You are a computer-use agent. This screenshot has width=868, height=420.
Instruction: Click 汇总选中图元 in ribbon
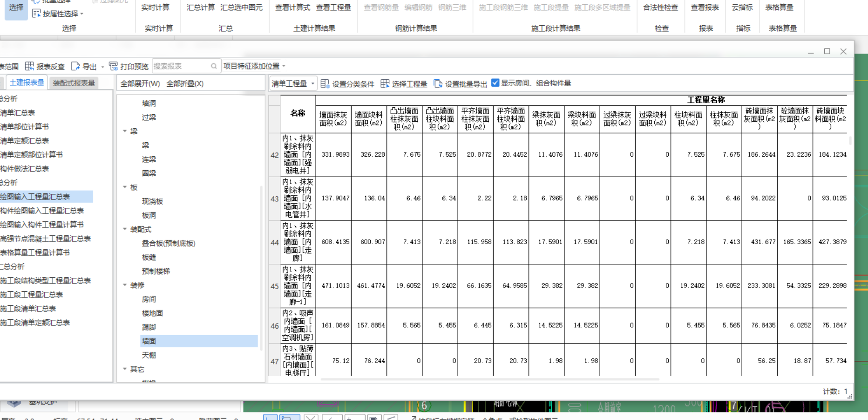click(x=241, y=7)
